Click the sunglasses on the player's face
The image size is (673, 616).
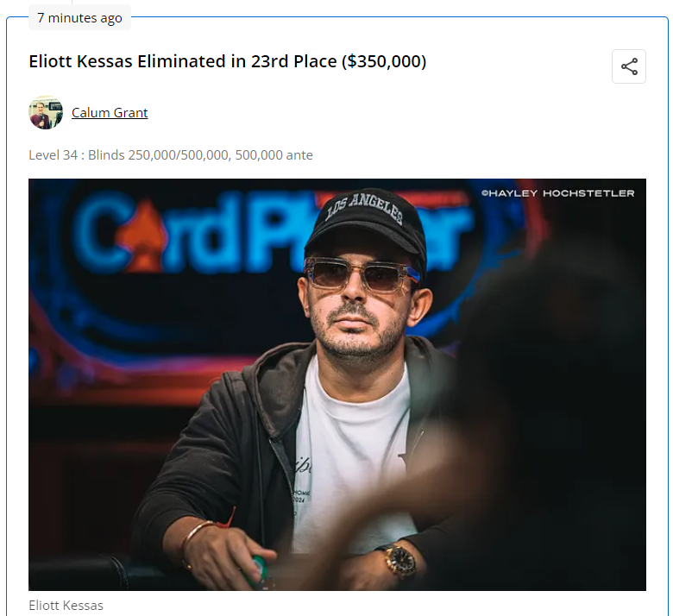[x=361, y=274]
